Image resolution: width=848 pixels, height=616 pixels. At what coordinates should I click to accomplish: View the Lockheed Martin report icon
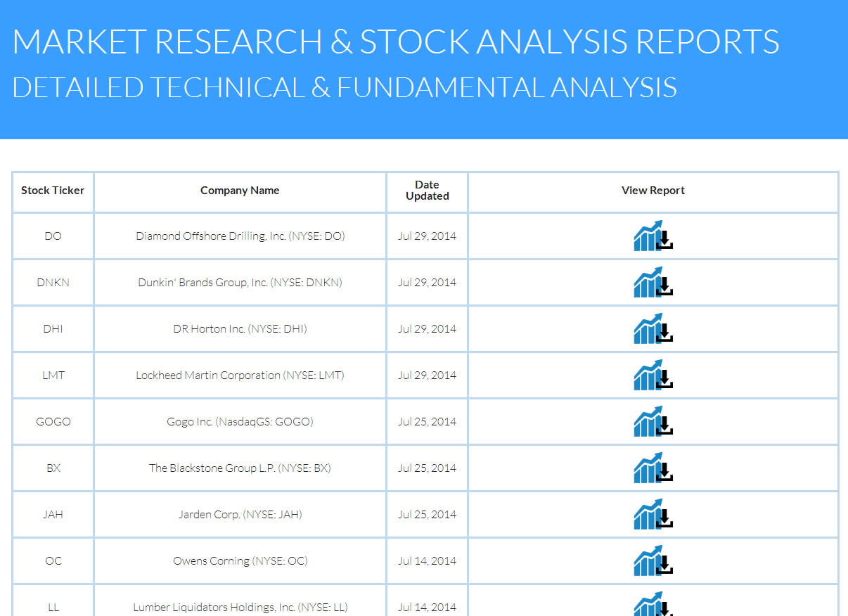[653, 375]
